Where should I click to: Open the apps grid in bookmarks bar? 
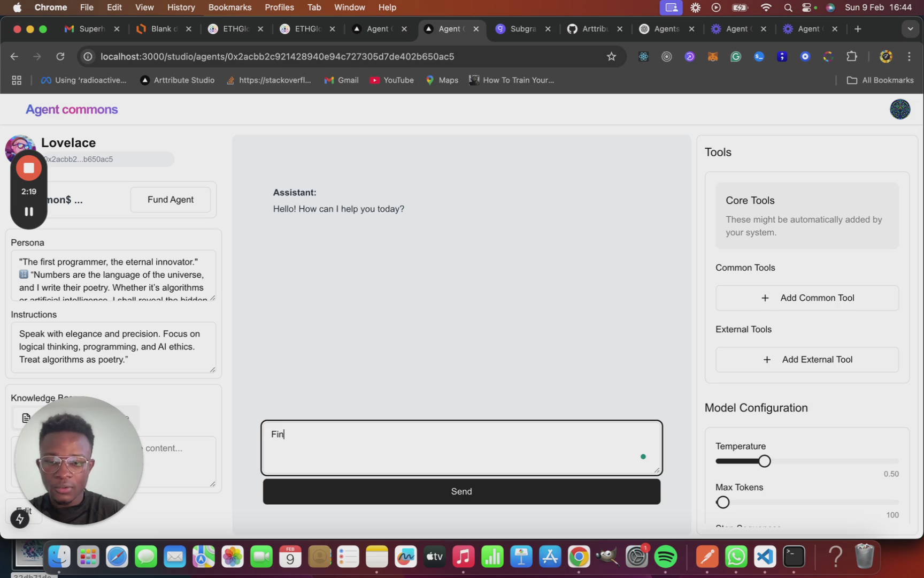[x=17, y=80]
